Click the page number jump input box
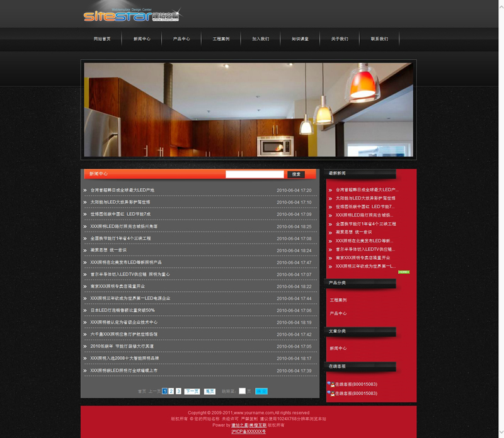Screen dimensions: 504x438 tap(242, 391)
